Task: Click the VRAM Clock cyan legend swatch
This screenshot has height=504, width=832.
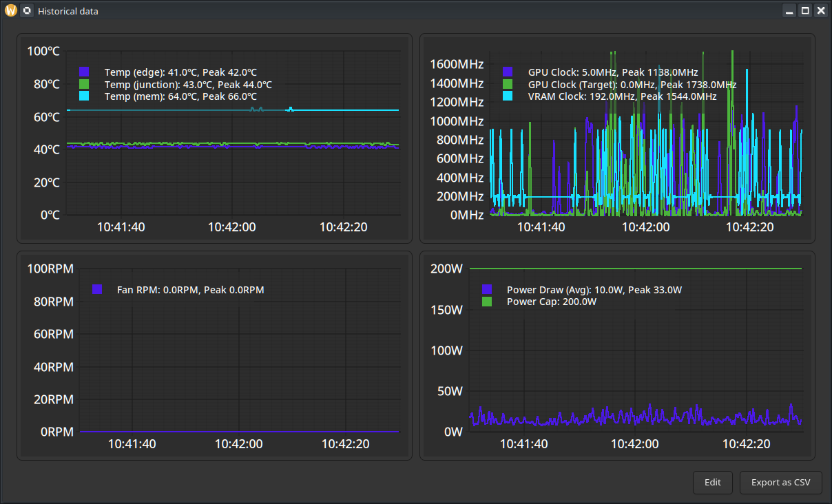Action: [508, 96]
